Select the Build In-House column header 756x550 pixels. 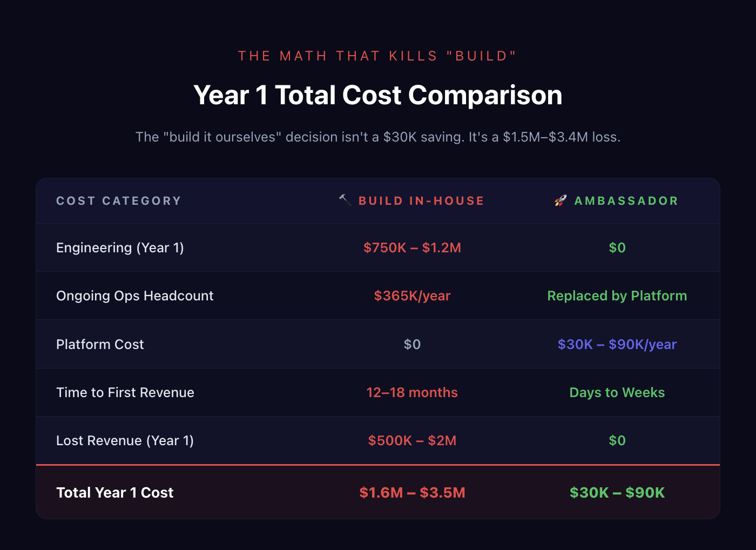(x=421, y=201)
